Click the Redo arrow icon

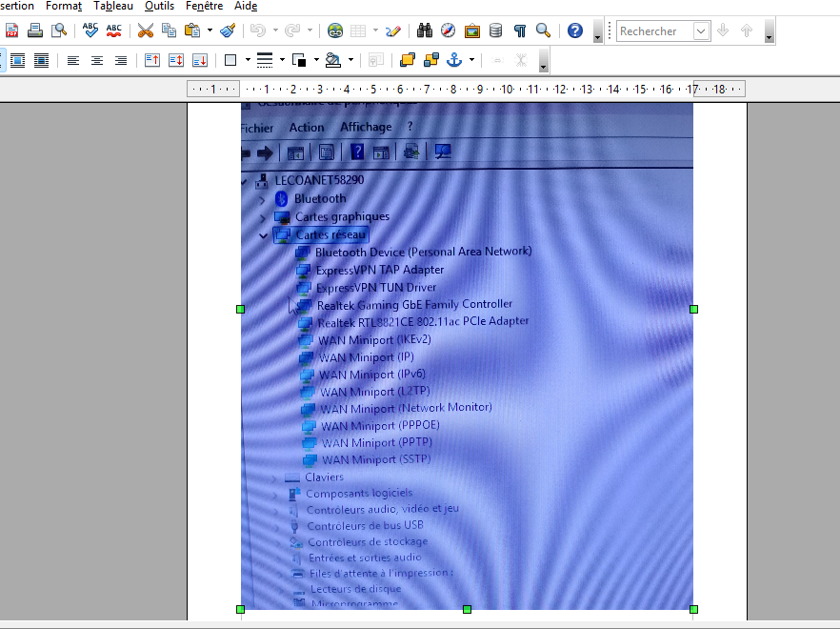292,30
